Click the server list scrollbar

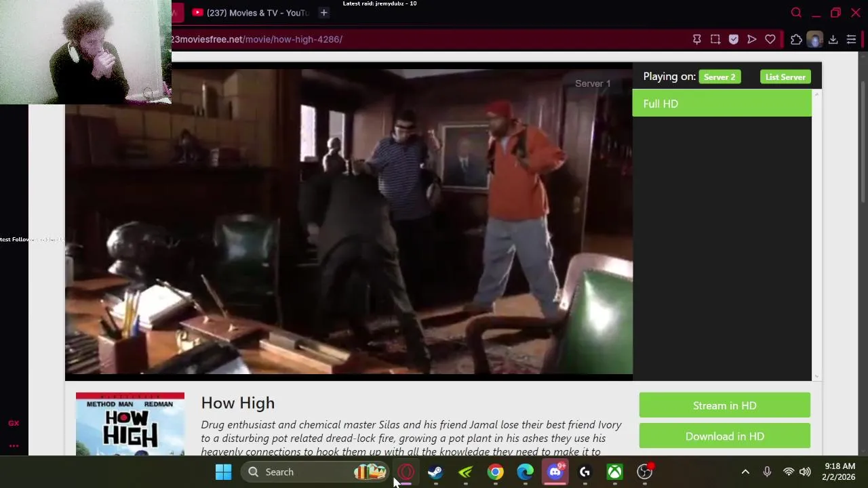[x=816, y=235]
